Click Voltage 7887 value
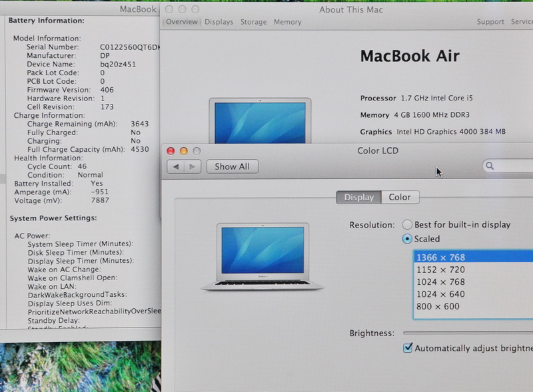This screenshot has width=533, height=392. click(100, 200)
